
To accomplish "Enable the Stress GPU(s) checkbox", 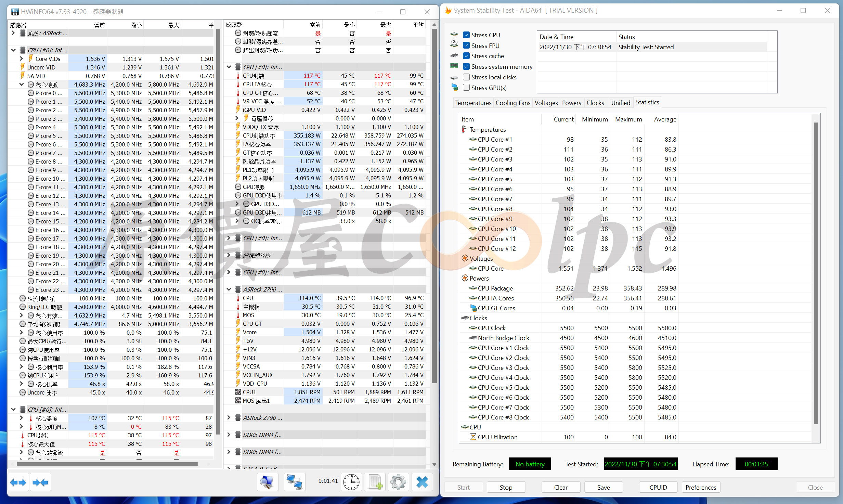I will coord(466,88).
